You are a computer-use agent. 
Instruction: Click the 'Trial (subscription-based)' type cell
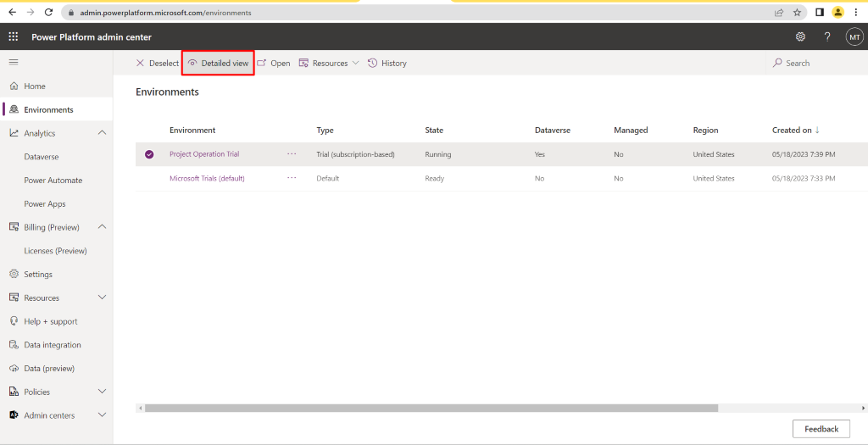point(355,154)
